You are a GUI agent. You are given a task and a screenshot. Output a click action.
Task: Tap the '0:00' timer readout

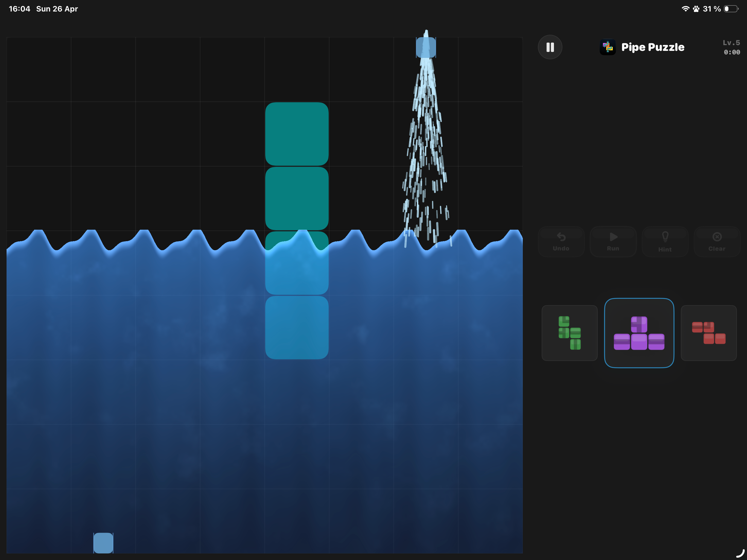pos(732,52)
